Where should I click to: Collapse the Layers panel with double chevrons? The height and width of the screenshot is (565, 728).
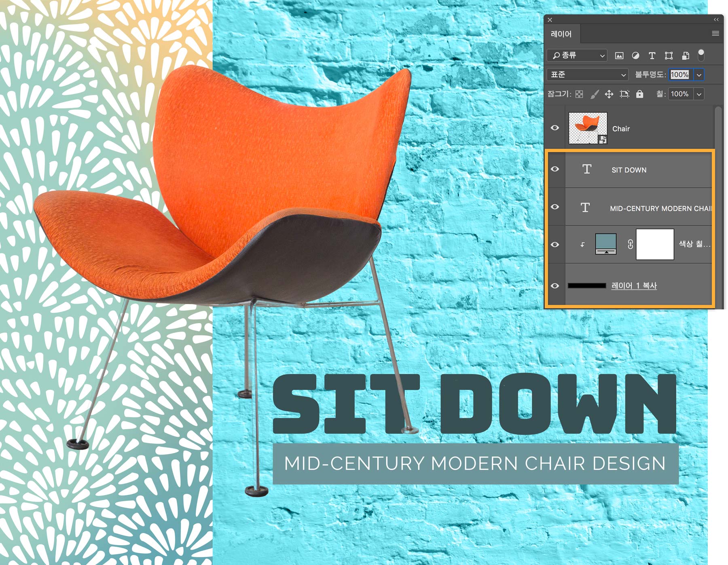[x=716, y=19]
